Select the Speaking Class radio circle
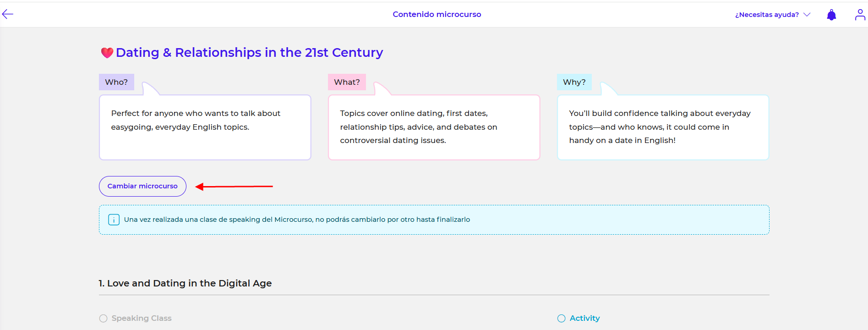The image size is (868, 330). (x=104, y=319)
